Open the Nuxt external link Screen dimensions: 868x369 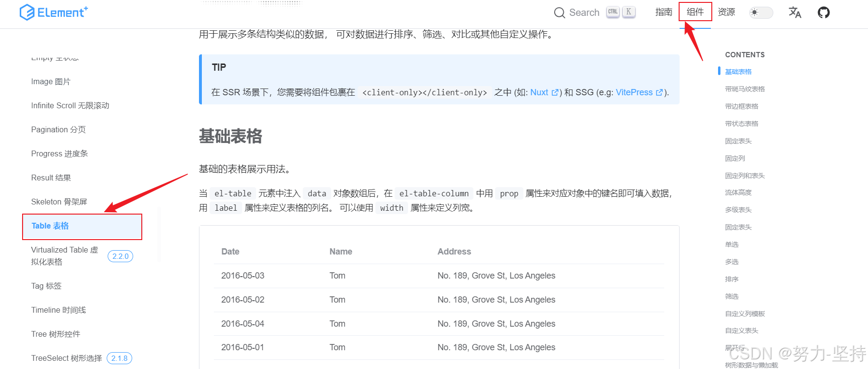544,92
